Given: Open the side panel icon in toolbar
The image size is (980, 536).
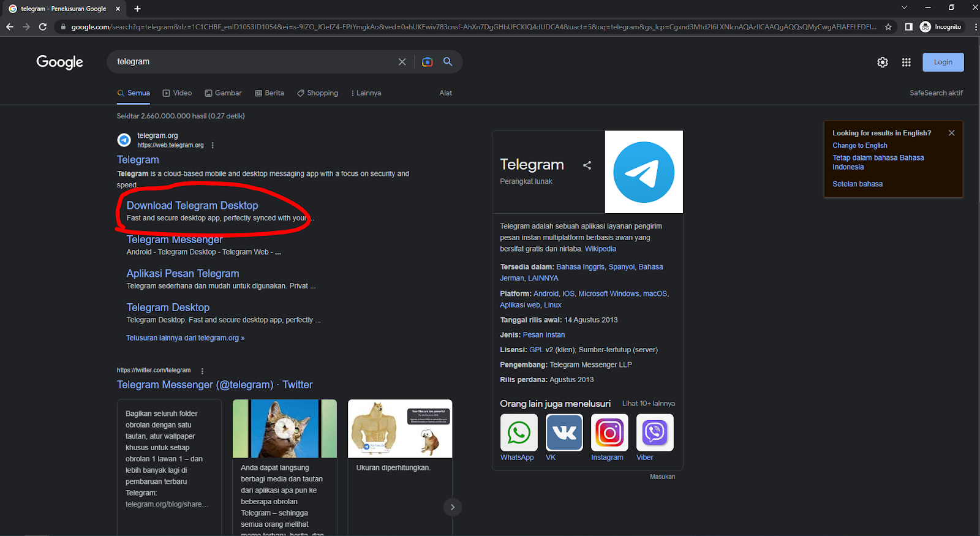Looking at the screenshot, I should click(909, 27).
